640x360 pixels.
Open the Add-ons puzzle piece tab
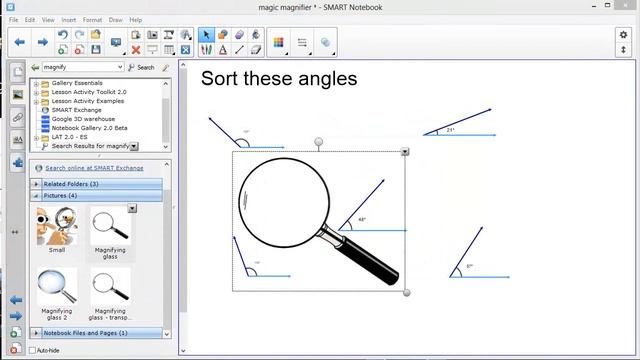(x=18, y=163)
